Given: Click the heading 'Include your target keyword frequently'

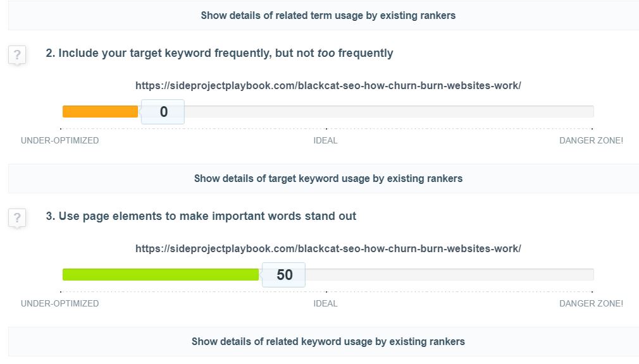Looking at the screenshot, I should [x=220, y=53].
